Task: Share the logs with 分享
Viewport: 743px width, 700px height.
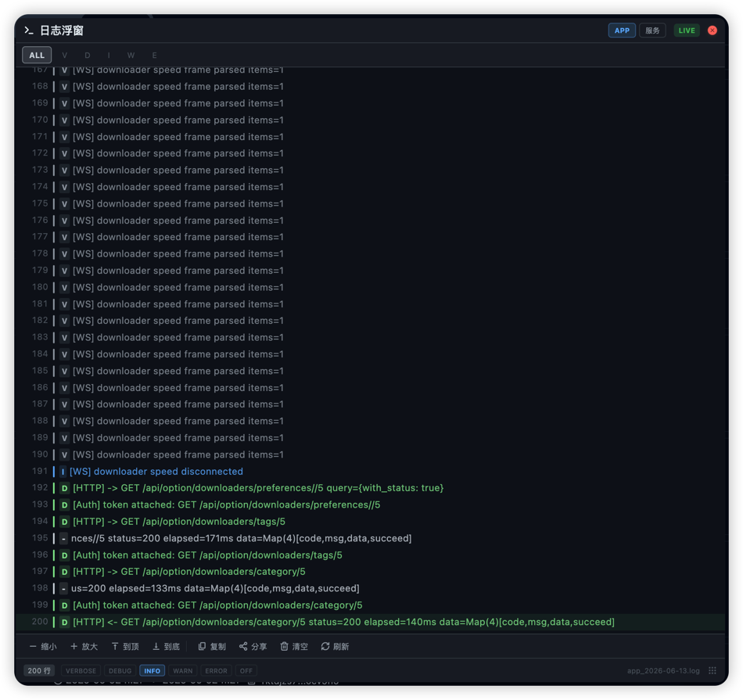Action: point(253,647)
